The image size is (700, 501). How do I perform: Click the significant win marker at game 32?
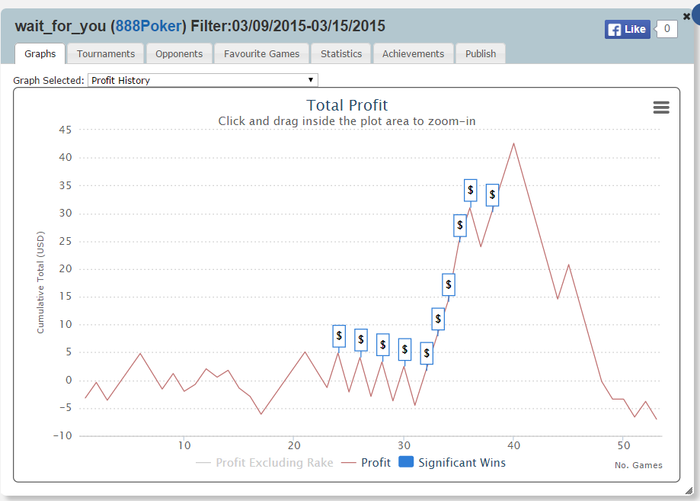pos(426,354)
